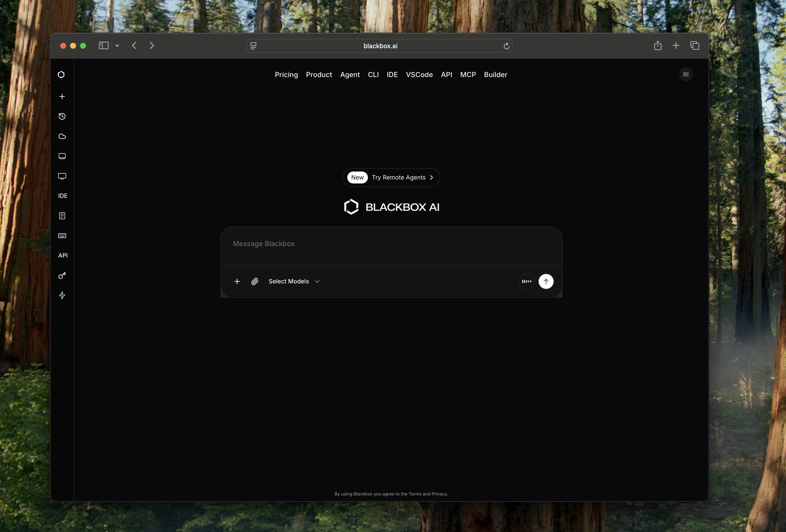The height and width of the screenshot is (532, 786).
Task: Toggle the Safari sidebar button
Action: click(x=103, y=45)
